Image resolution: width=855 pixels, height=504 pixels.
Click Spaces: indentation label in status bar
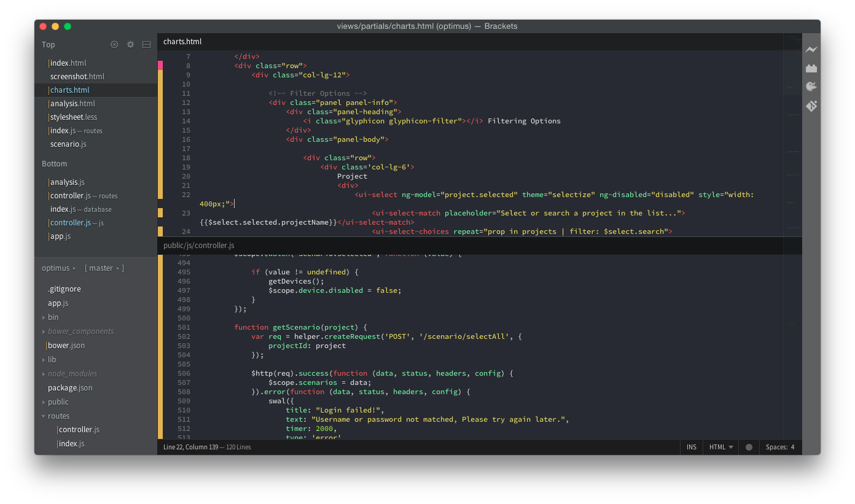[x=777, y=447]
